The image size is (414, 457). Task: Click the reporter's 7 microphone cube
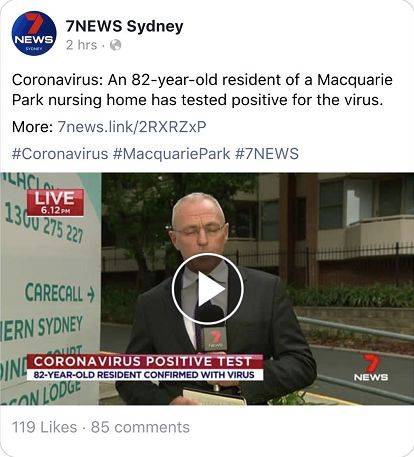coord(213,339)
